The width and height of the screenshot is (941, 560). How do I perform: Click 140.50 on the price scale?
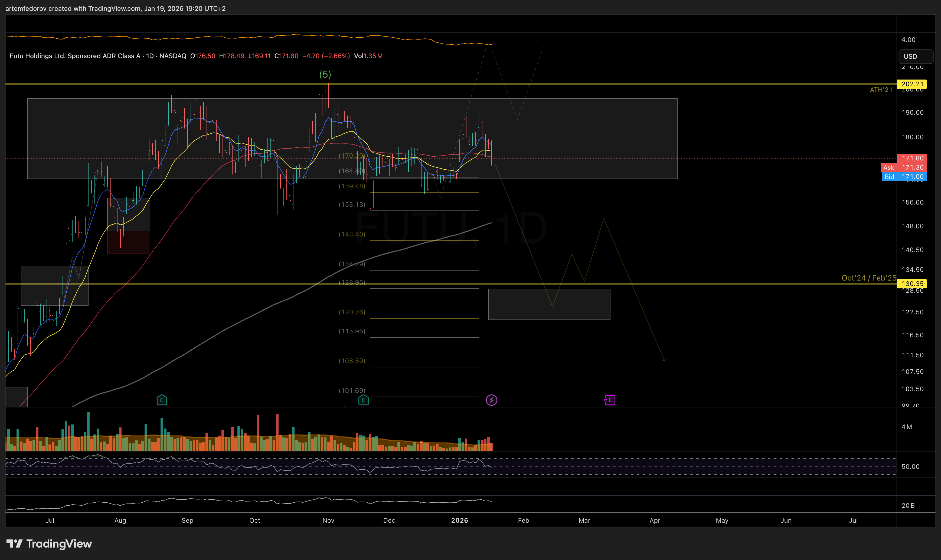click(x=912, y=250)
